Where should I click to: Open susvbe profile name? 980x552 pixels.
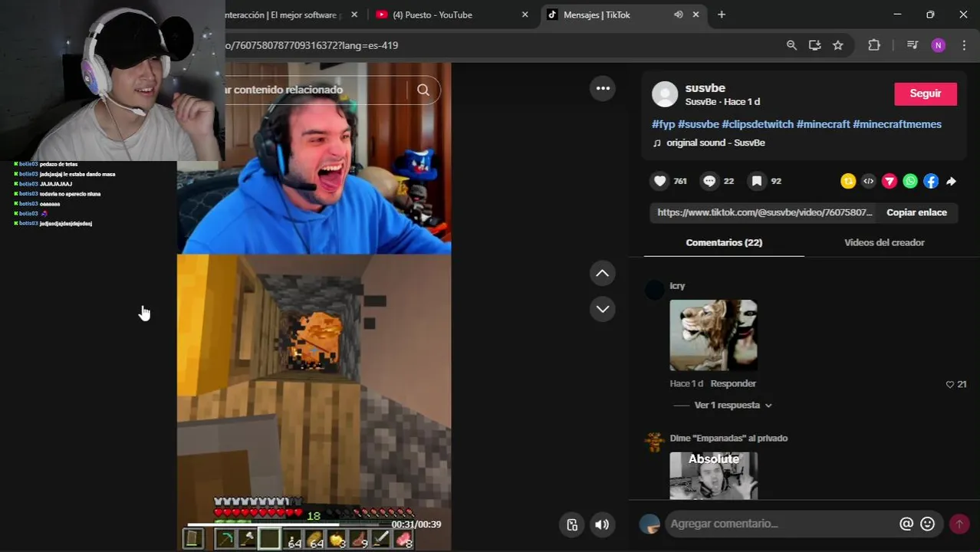coord(705,88)
